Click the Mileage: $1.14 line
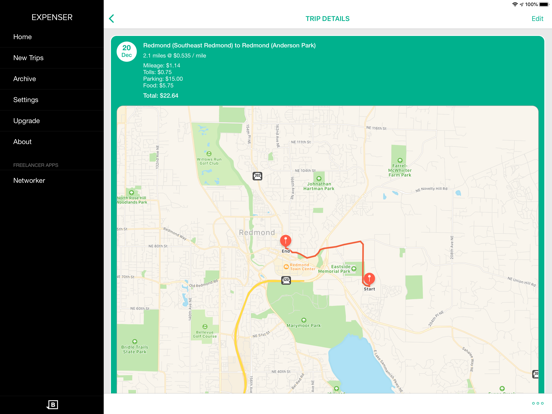 point(162,65)
